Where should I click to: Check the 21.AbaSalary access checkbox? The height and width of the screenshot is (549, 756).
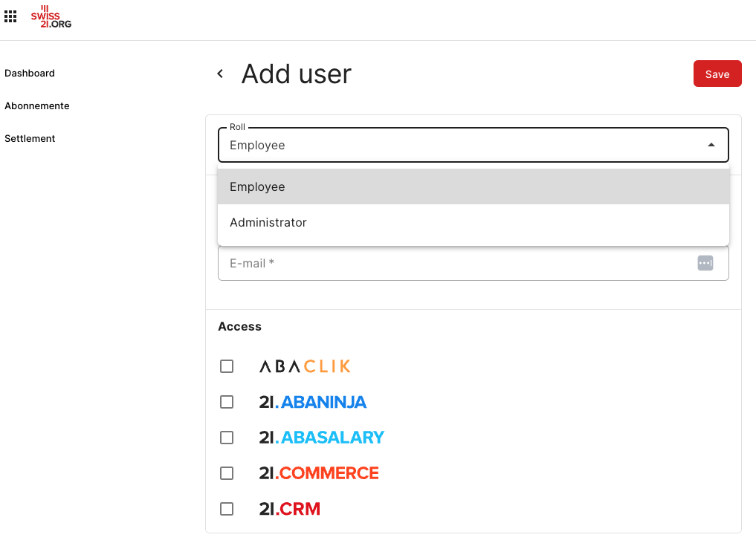(227, 438)
